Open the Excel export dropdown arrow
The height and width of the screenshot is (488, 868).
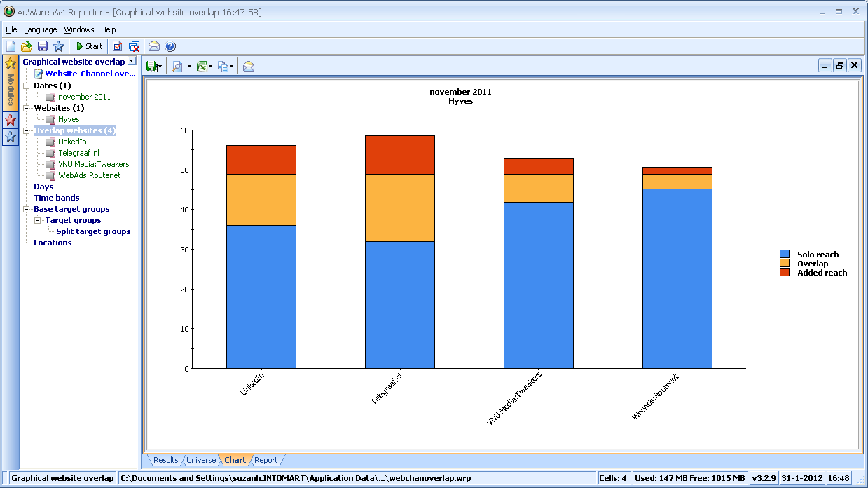211,67
